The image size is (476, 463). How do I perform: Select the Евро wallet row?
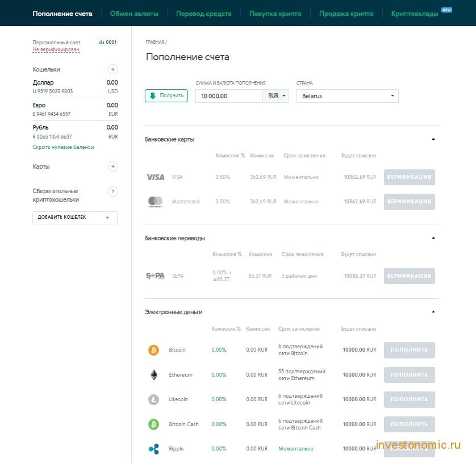(75, 110)
